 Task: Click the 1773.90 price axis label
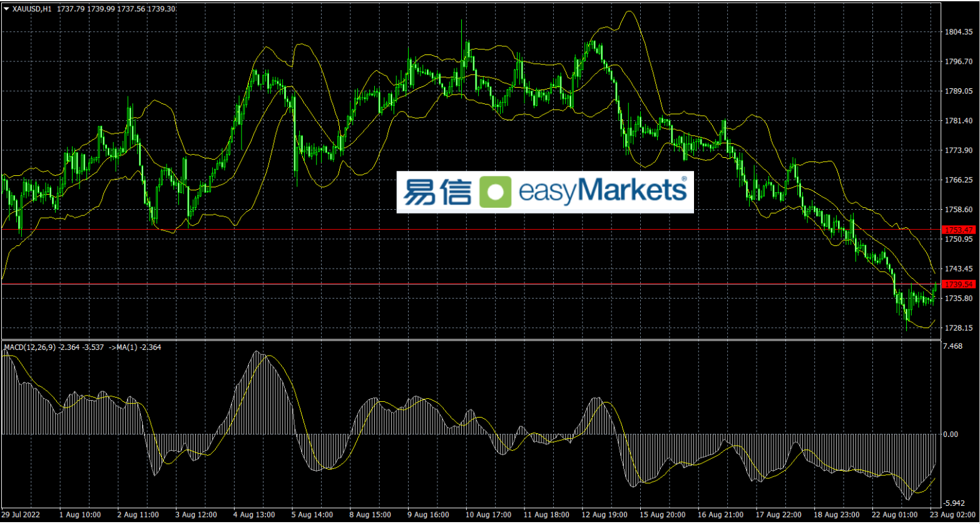click(x=957, y=150)
